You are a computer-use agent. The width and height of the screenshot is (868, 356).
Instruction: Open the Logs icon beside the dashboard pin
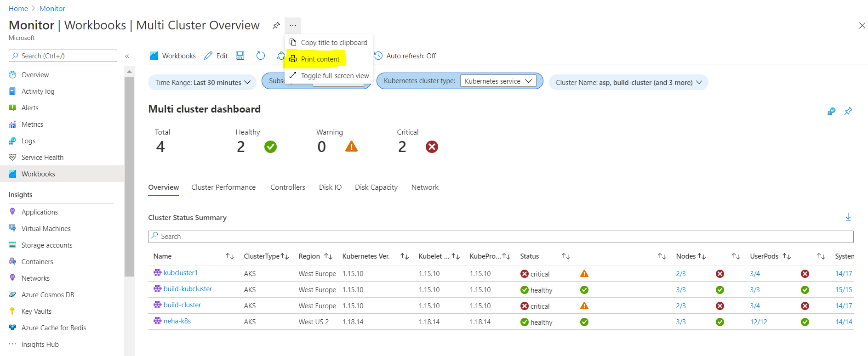click(831, 111)
